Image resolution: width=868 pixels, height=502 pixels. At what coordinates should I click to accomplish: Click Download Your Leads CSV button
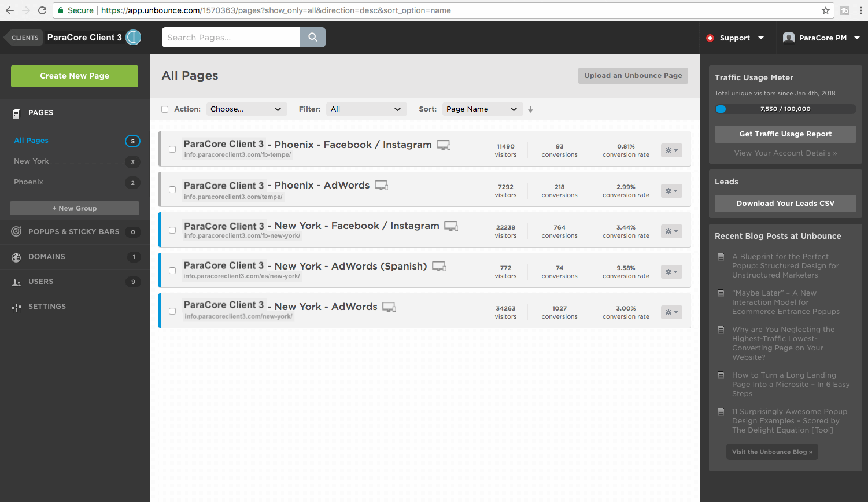click(x=785, y=204)
